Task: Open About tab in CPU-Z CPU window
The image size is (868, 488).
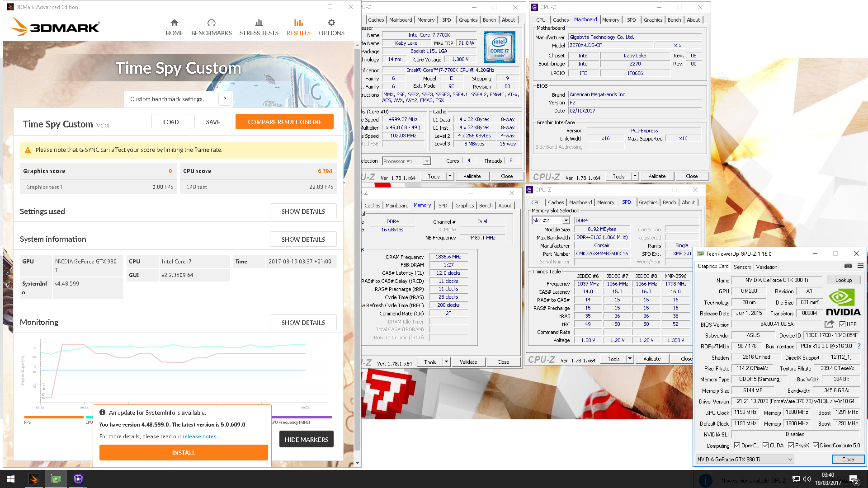Action: click(508, 20)
